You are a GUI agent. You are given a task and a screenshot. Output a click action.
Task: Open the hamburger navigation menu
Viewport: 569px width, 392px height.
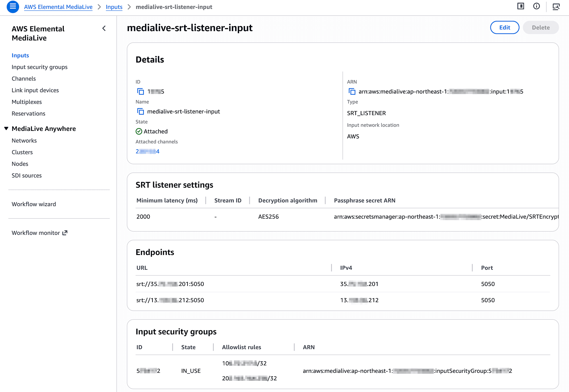13,7
